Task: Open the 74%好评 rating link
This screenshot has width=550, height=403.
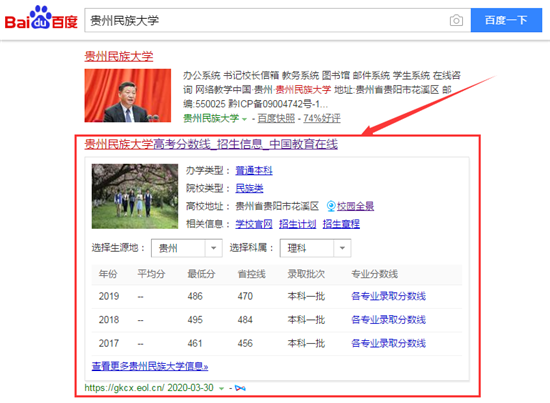Action: pos(322,119)
